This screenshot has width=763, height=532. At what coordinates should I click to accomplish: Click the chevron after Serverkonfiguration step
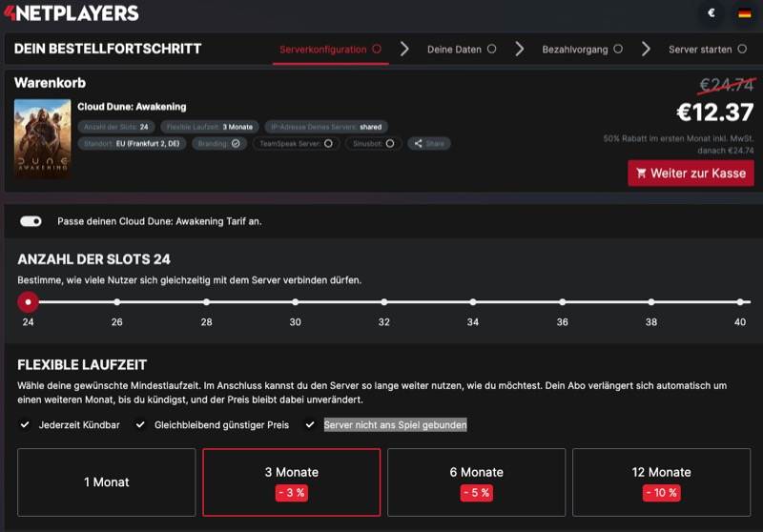[x=404, y=50]
